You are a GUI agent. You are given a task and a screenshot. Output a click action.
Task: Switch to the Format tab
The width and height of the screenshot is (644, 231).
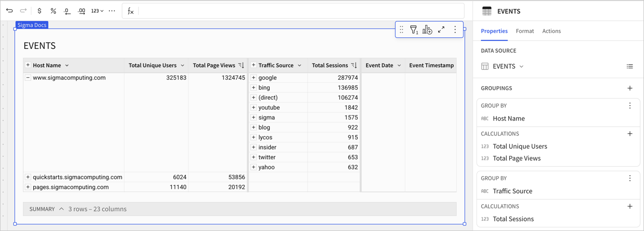525,31
